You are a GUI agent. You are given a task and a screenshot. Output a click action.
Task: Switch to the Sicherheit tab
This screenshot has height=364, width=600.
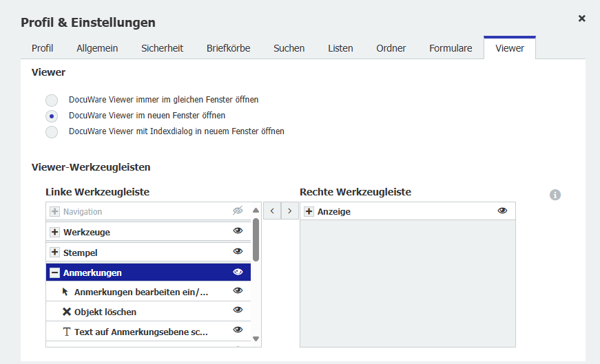(x=162, y=48)
